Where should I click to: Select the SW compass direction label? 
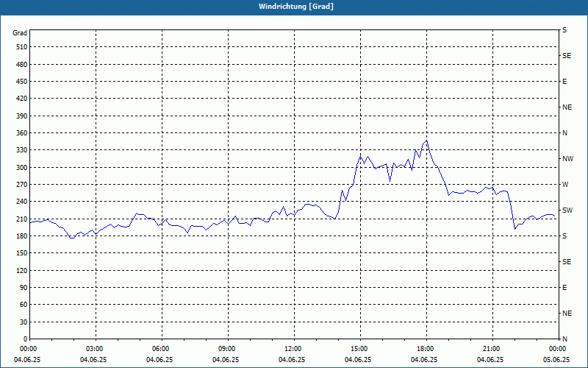pos(567,210)
